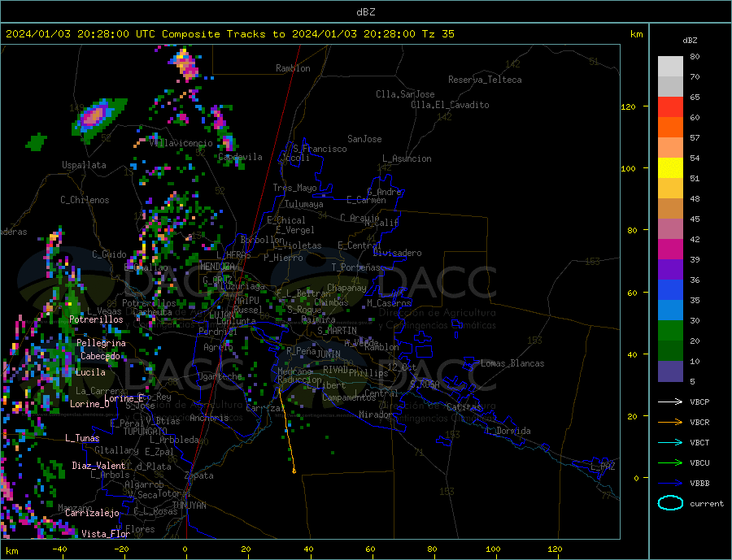Select the brown swatch between 48 and 45
The height and width of the screenshot is (560, 732).
tap(670, 209)
